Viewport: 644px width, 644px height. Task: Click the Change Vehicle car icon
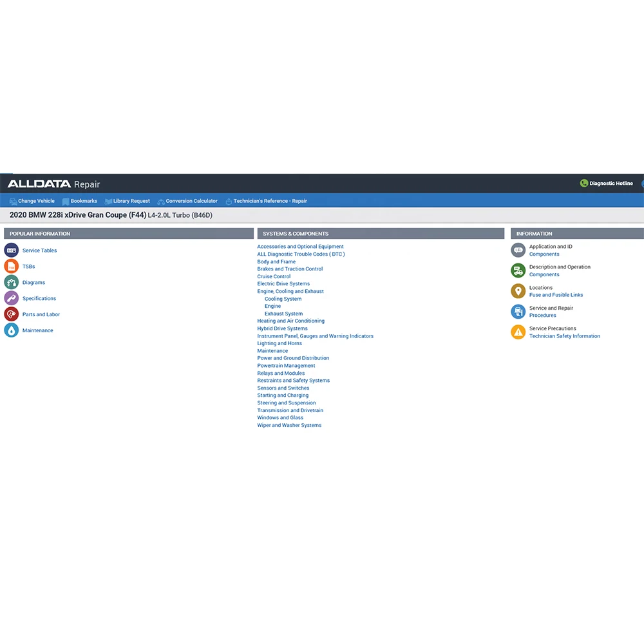[x=13, y=201]
